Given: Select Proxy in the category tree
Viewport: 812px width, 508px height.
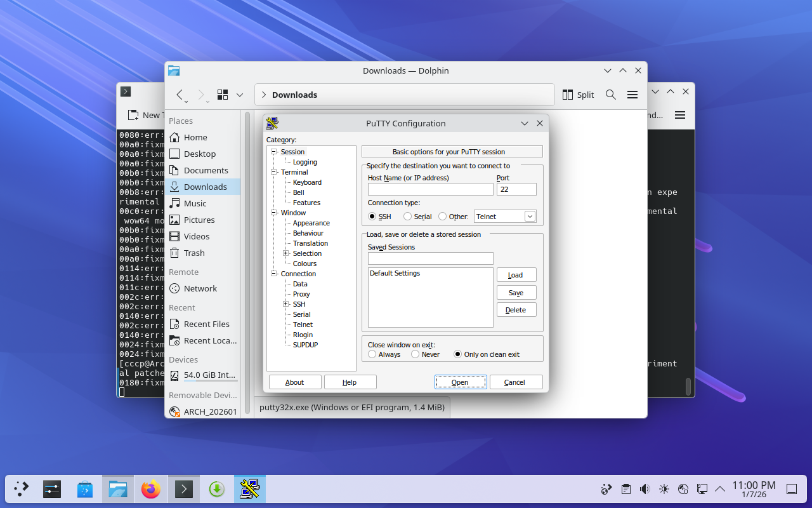Looking at the screenshot, I should click(301, 294).
